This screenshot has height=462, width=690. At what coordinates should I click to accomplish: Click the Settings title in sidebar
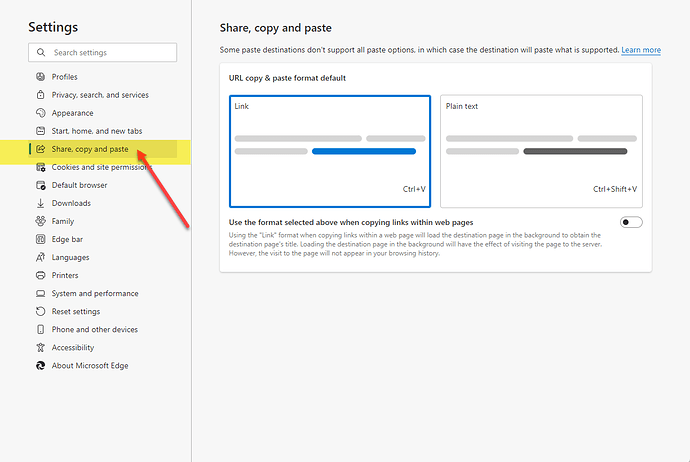pos(53,27)
